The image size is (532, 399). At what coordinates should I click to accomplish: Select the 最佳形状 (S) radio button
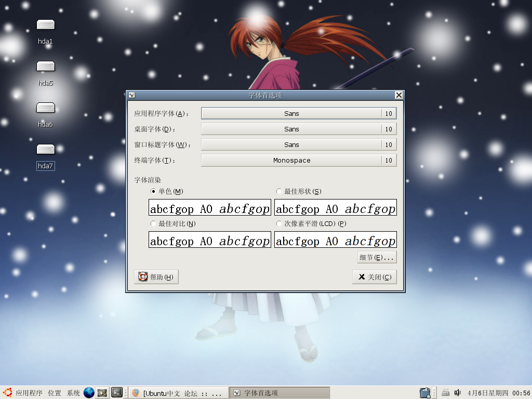pyautogui.click(x=279, y=191)
